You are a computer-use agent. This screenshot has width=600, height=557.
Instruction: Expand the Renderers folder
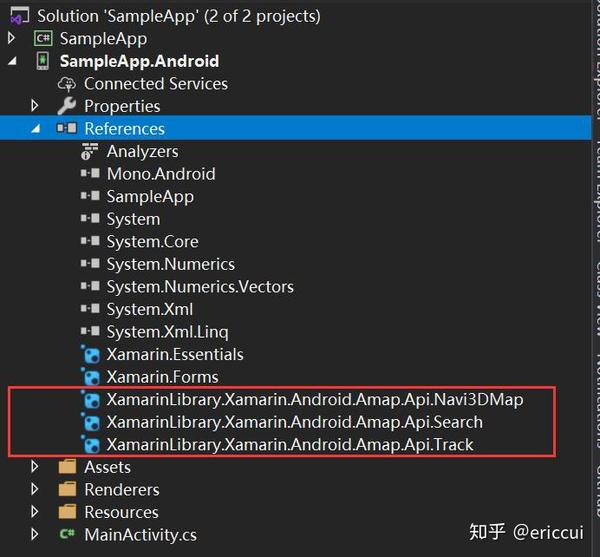[x=34, y=489]
